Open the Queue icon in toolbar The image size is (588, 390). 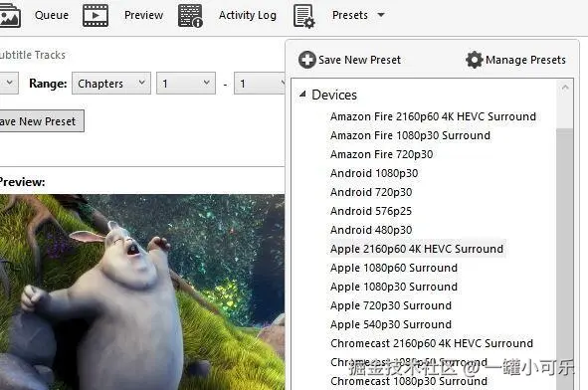[9, 15]
